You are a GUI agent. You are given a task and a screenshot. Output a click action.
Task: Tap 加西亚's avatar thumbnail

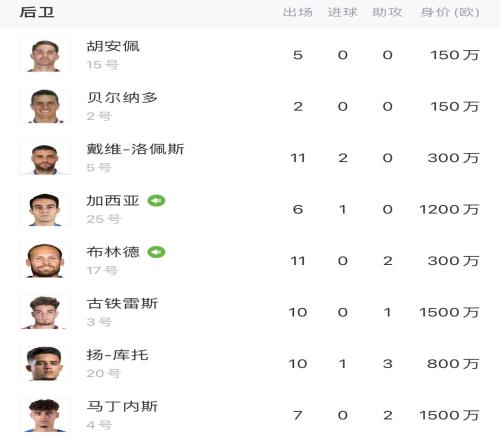click(45, 209)
